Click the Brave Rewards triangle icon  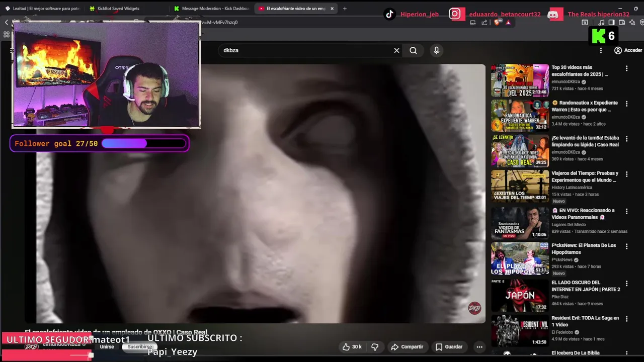(x=508, y=22)
